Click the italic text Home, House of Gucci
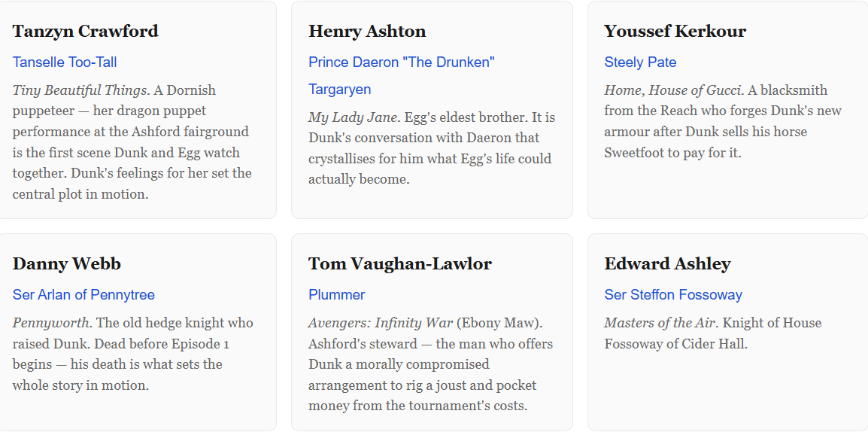 (673, 90)
